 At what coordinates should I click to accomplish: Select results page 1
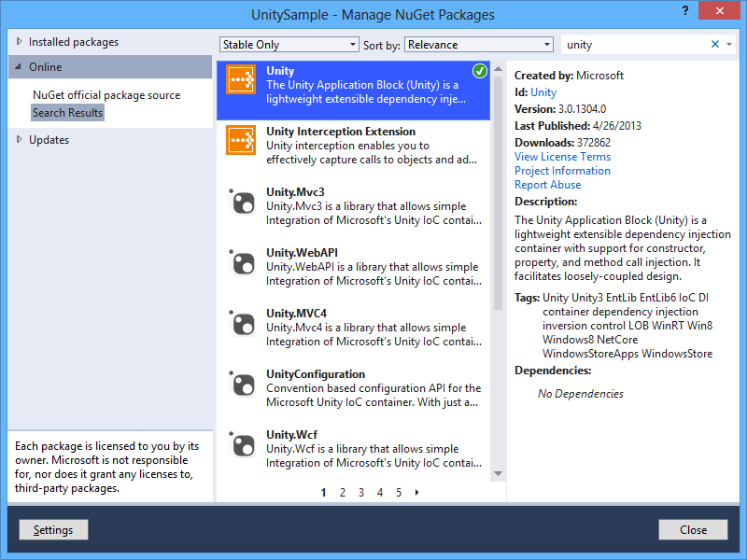323,493
